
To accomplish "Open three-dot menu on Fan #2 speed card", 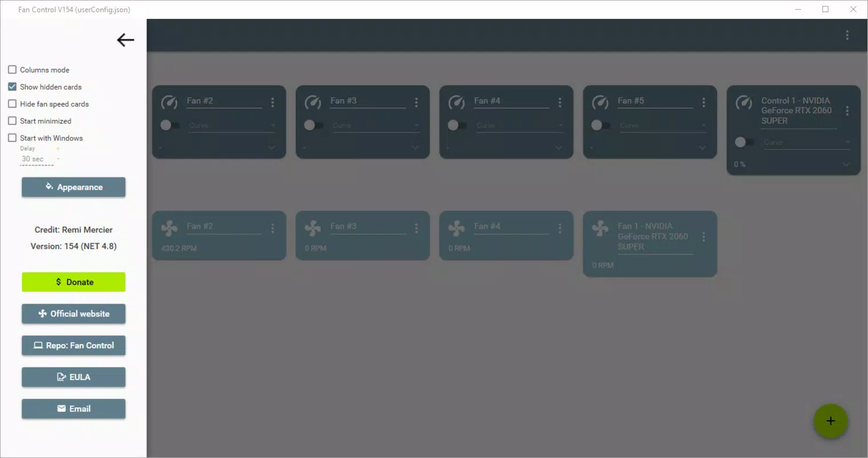I will [x=272, y=228].
